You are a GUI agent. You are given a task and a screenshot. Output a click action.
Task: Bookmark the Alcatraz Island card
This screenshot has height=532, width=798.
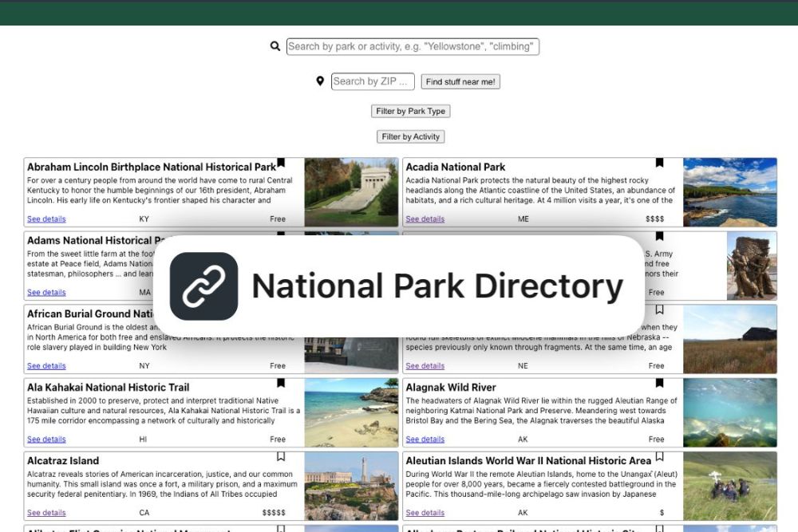pos(281,457)
